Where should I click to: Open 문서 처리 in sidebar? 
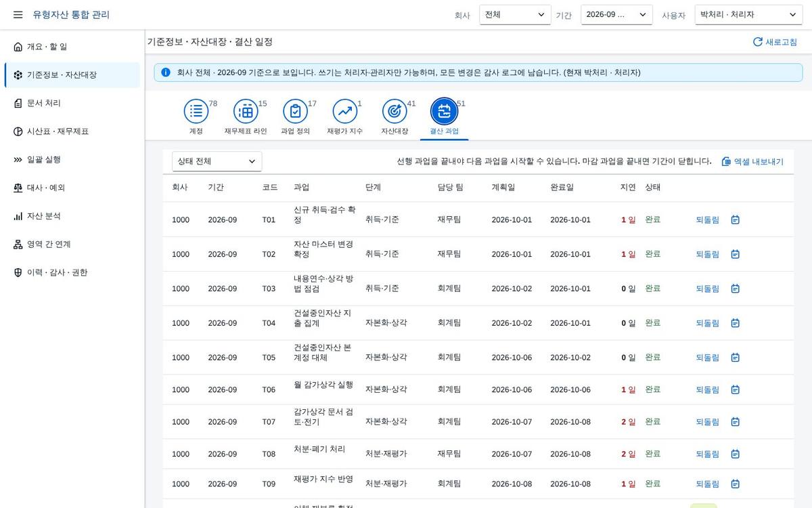tap(72, 103)
